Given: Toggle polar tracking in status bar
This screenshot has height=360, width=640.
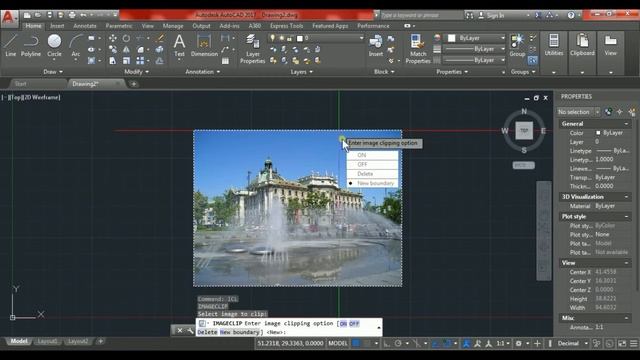Looking at the screenshot, I should (398, 344).
